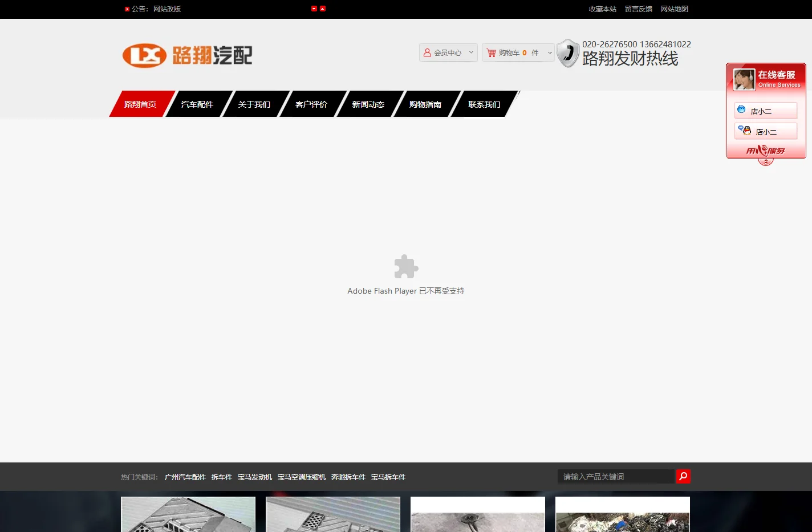The width and height of the screenshot is (812, 532).
Task: Expand the 购物车 dropdown arrow
Action: click(550, 52)
